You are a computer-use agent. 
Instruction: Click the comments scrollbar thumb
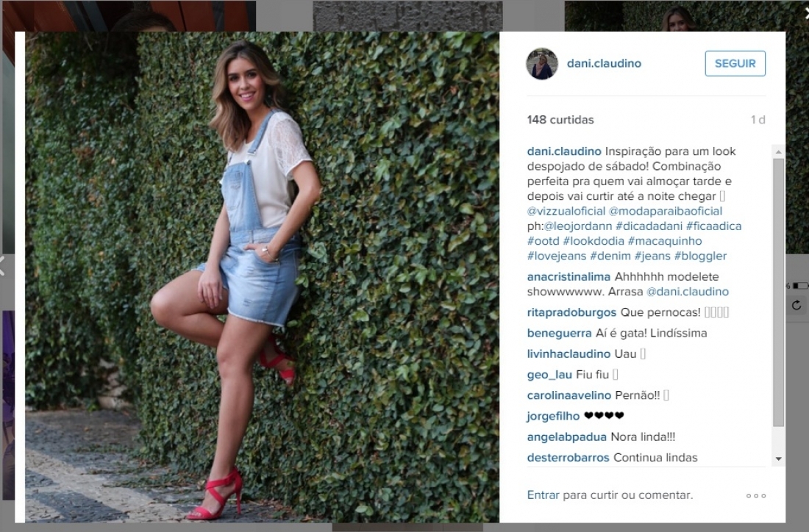pos(779,292)
